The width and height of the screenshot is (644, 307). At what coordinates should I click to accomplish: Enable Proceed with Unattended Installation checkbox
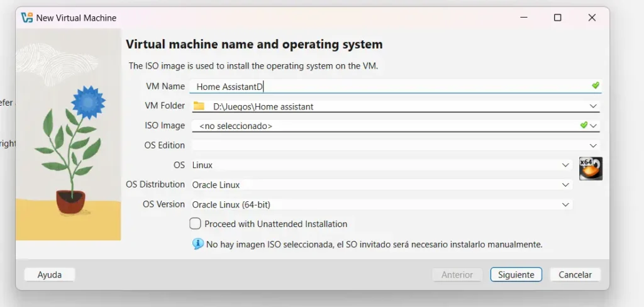tap(195, 223)
